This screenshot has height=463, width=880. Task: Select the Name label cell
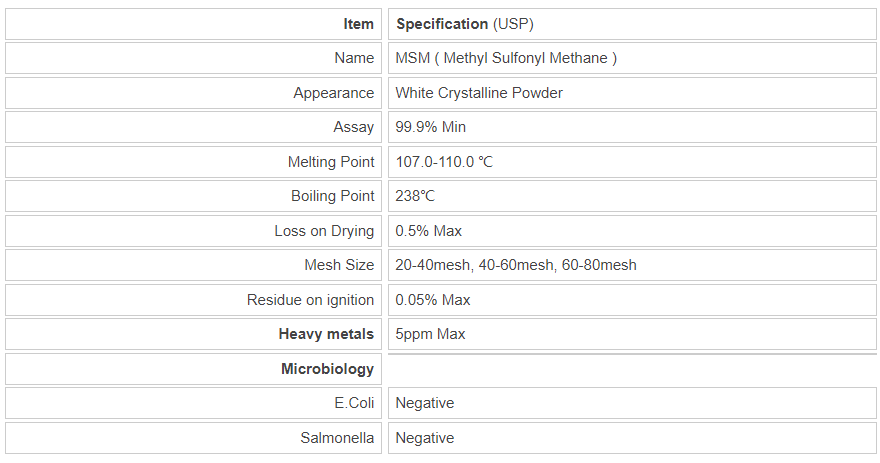(x=354, y=58)
